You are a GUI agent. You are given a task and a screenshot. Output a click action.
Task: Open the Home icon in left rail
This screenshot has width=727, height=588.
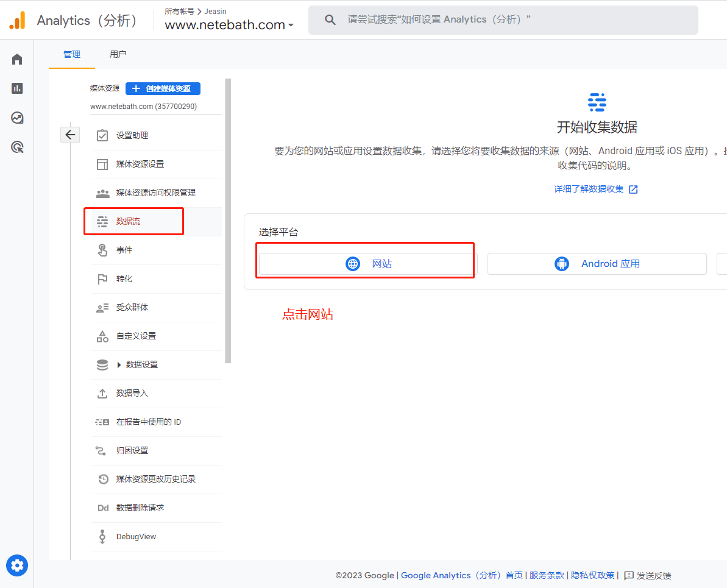coord(17,59)
